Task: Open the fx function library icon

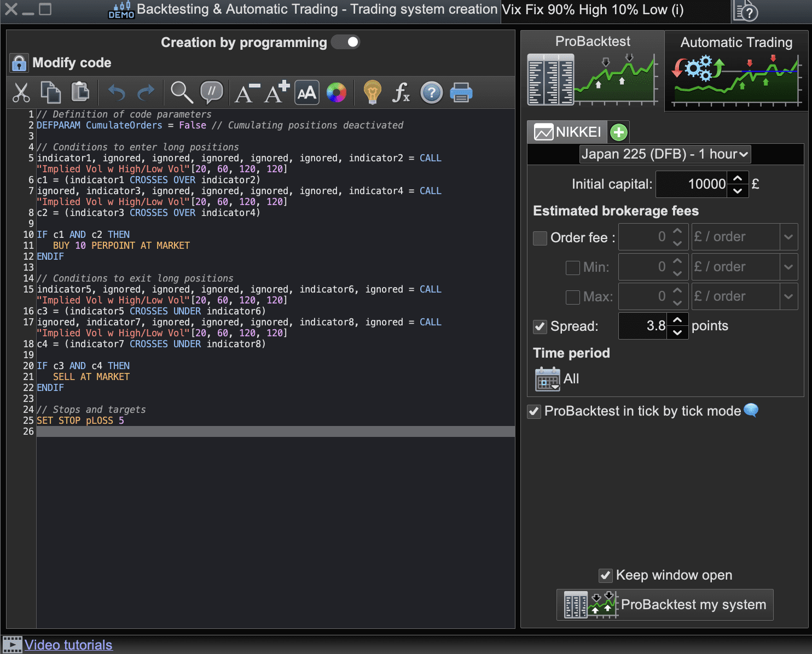Action: (401, 92)
